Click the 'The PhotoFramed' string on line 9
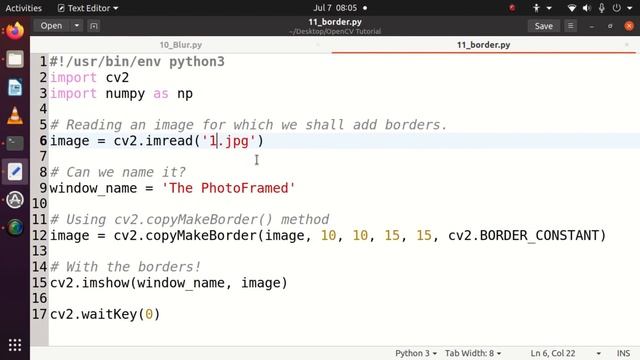Viewport: 640px width, 360px height. coord(228,188)
